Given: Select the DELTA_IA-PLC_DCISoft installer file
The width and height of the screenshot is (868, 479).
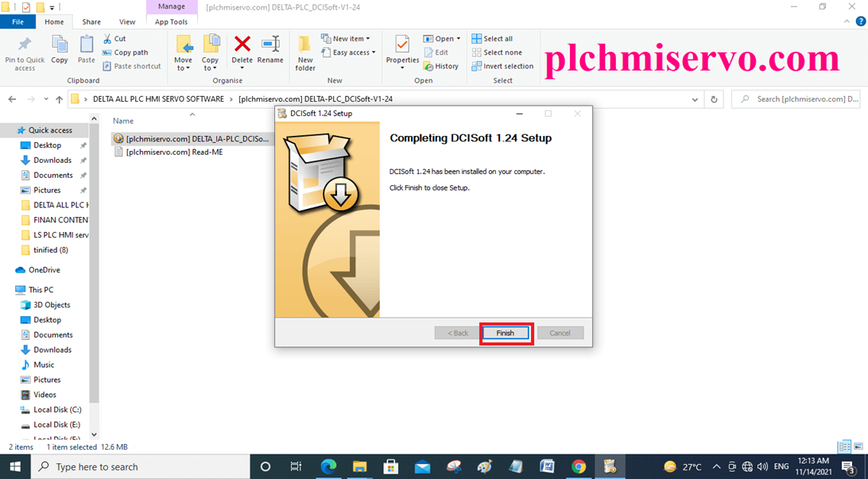Looking at the screenshot, I should point(192,139).
